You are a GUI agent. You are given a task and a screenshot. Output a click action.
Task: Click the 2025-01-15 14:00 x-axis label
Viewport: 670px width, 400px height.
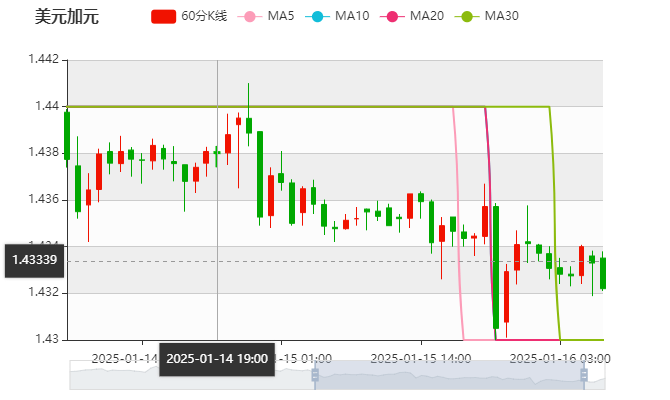tap(420, 356)
